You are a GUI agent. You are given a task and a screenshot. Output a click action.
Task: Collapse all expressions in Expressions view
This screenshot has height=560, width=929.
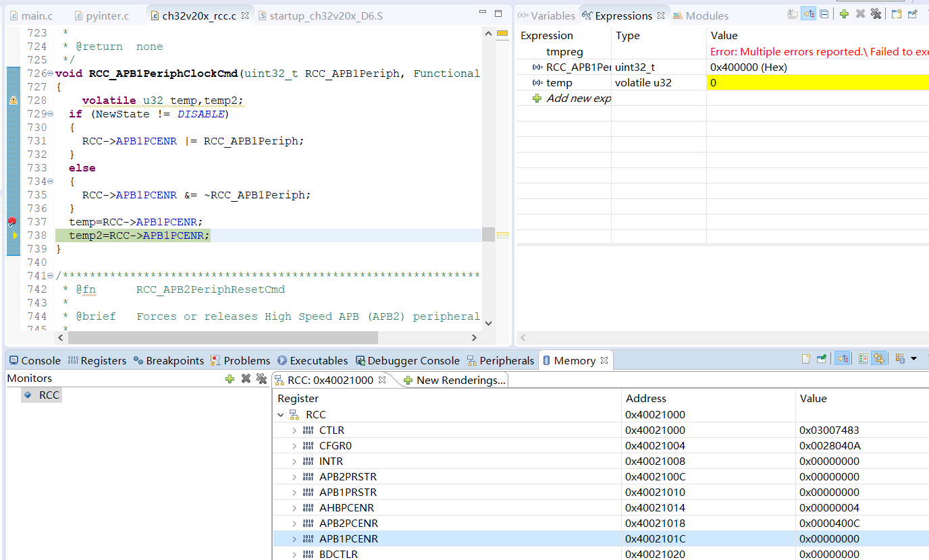pos(824,14)
